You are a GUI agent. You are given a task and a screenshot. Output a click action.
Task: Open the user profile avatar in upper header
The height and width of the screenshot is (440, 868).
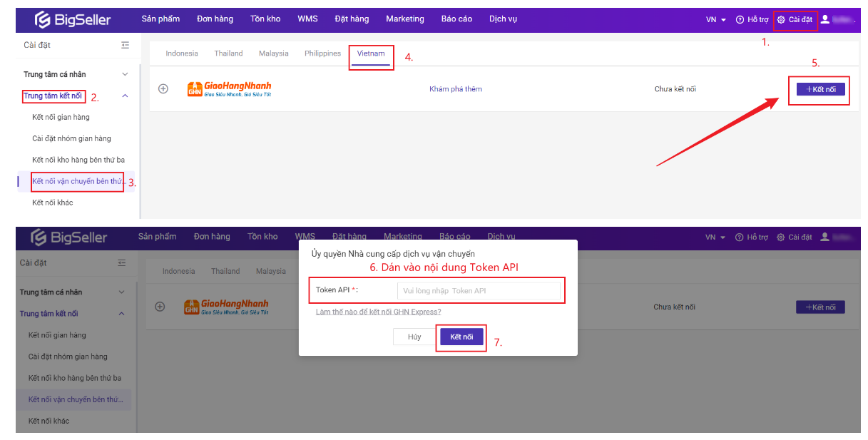[825, 19]
